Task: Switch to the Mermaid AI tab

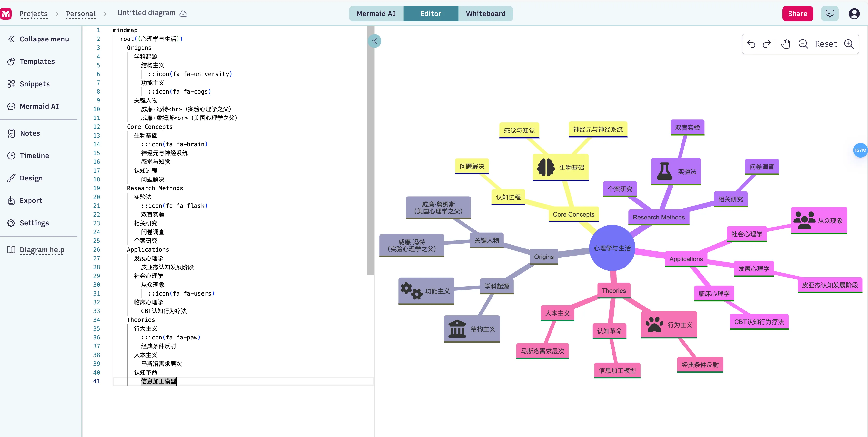Action: (376, 13)
